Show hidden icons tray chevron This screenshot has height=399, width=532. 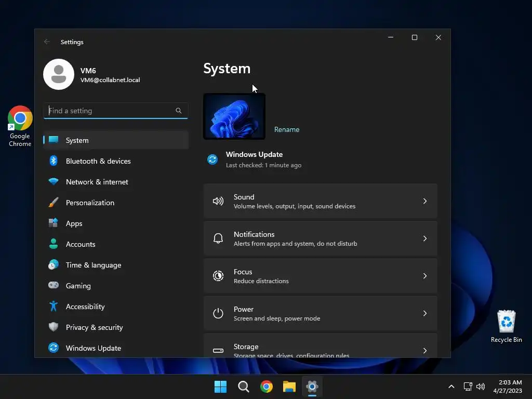(x=451, y=387)
